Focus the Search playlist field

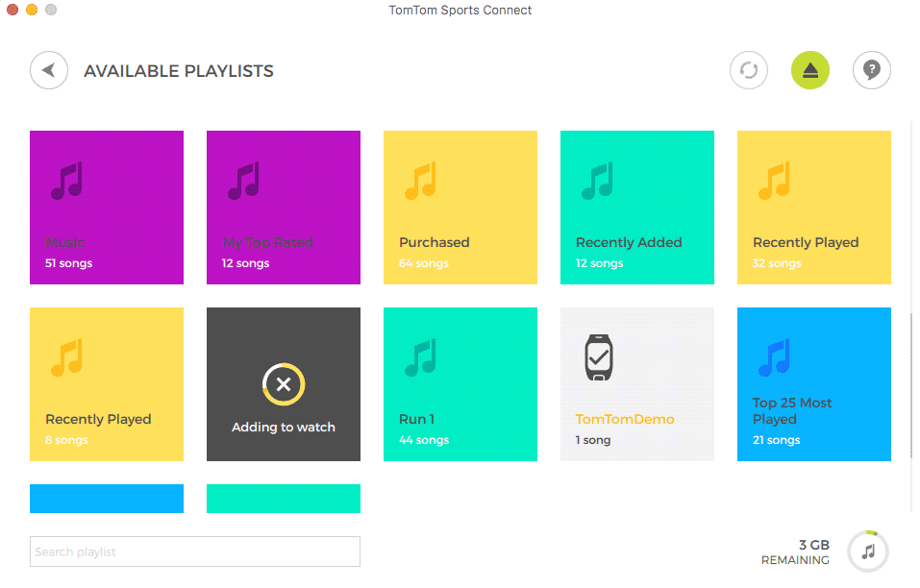coord(195,551)
